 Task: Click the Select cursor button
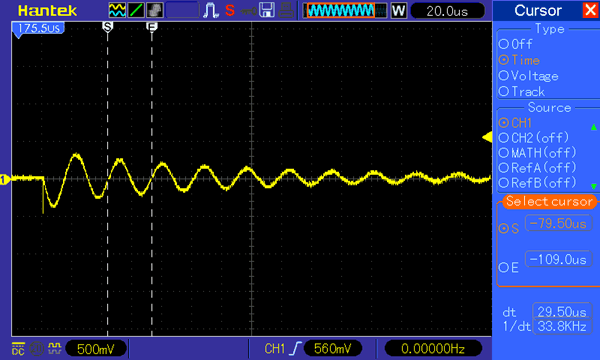pos(549,201)
